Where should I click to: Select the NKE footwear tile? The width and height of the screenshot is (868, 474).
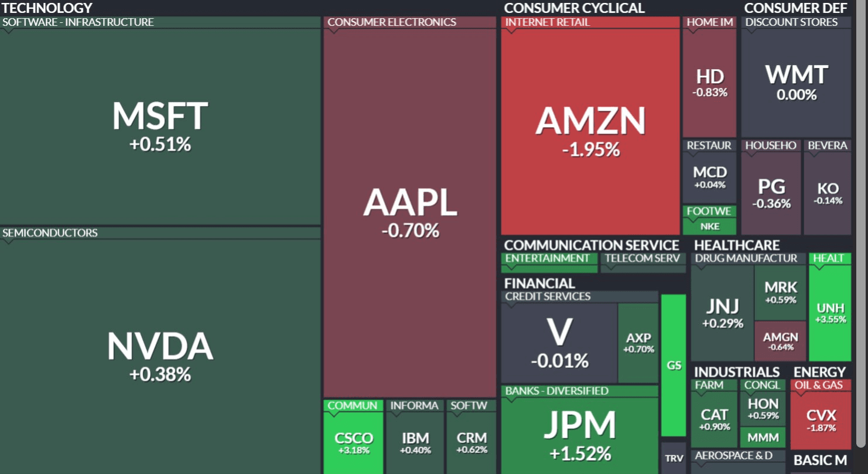click(x=710, y=226)
